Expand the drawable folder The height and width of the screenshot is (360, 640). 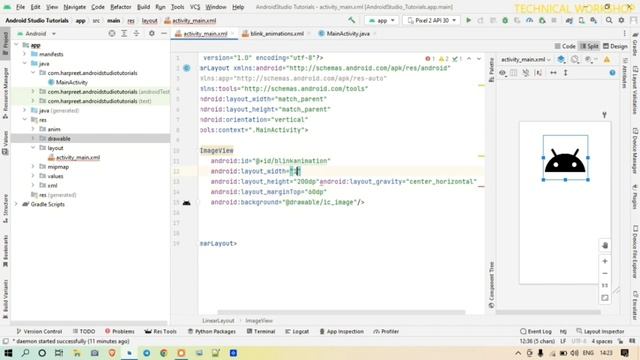point(33,139)
